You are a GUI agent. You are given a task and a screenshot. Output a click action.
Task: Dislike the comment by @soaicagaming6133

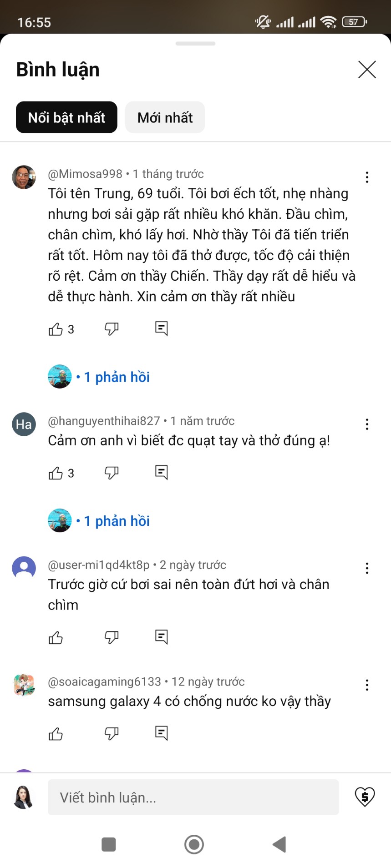click(x=112, y=733)
